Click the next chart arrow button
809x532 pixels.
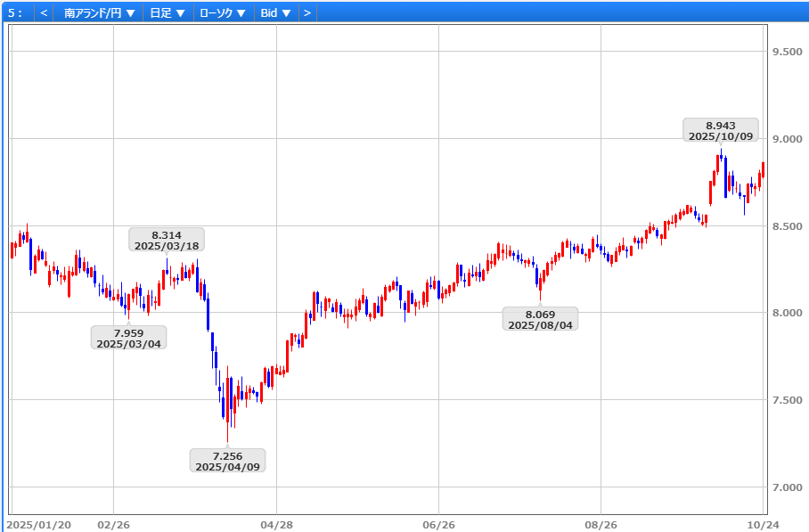tap(306, 12)
